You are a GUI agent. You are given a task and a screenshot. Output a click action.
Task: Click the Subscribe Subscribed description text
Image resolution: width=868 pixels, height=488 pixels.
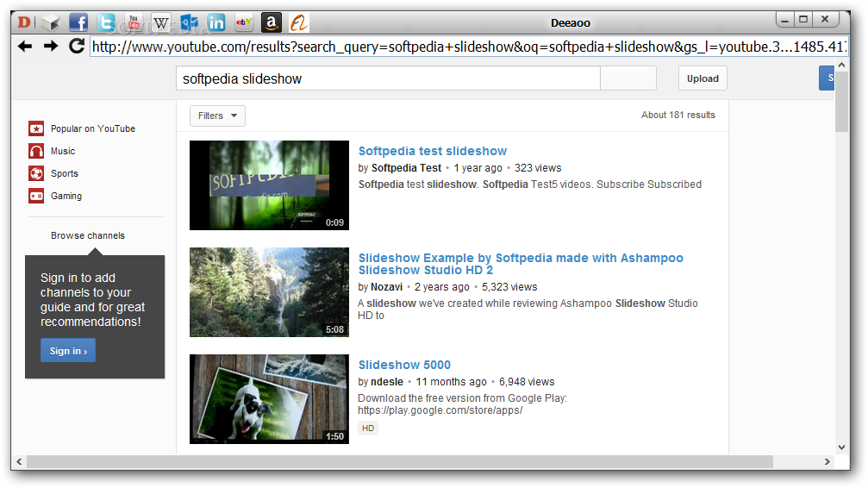[x=649, y=185]
